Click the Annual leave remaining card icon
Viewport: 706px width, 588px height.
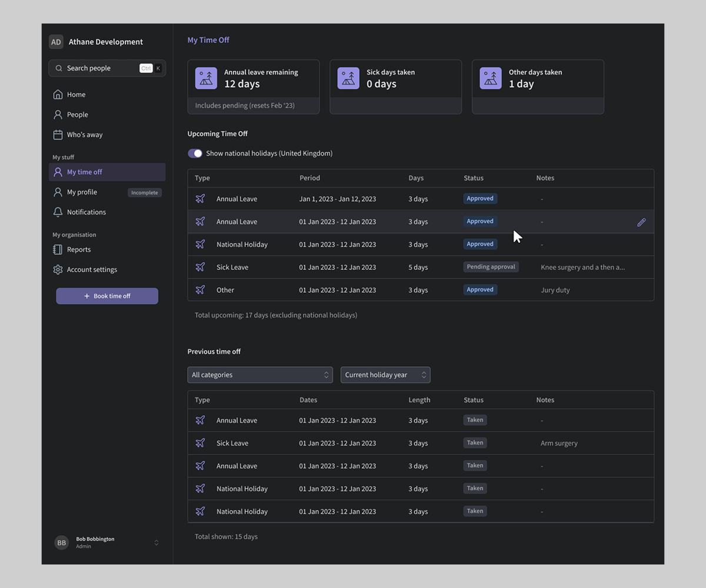point(206,78)
